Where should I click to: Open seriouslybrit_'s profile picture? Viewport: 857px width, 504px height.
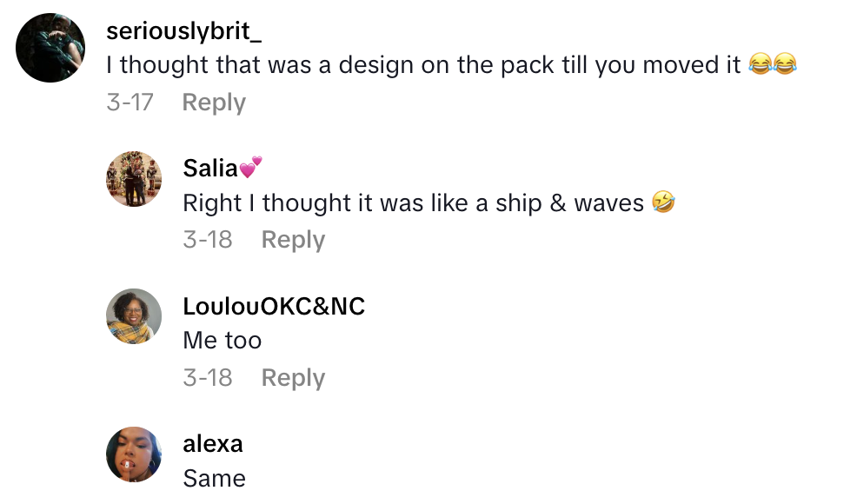click(50, 48)
